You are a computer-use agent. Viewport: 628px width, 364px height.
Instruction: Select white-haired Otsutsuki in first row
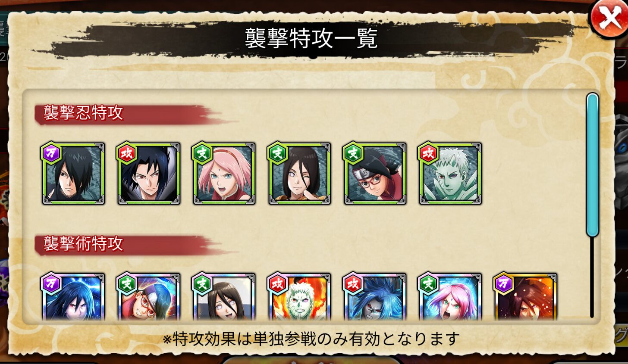tap(450, 174)
